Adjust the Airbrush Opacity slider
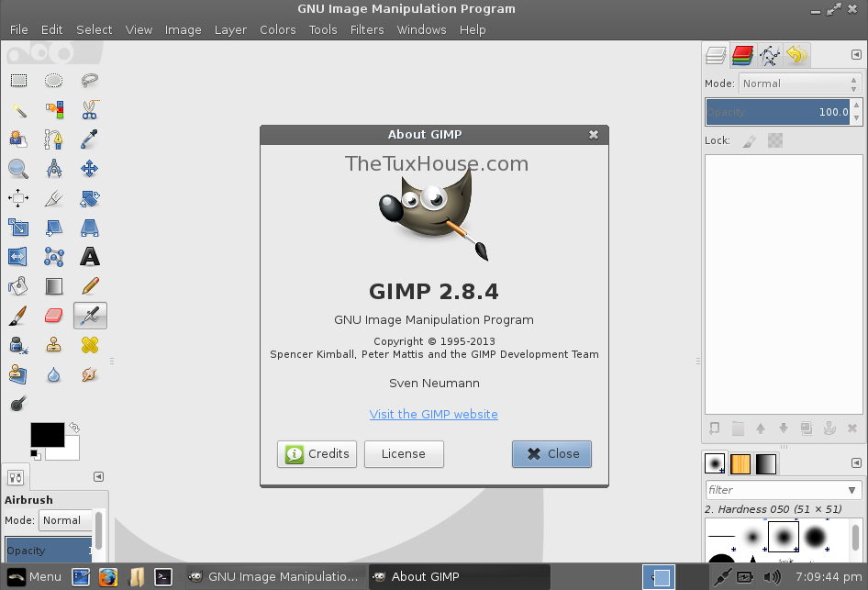The image size is (868, 590). click(x=49, y=551)
